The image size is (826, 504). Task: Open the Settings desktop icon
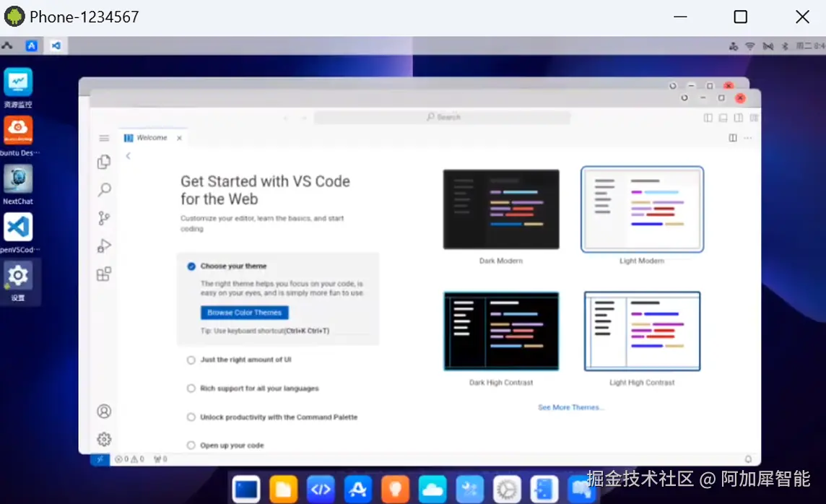tap(18, 275)
